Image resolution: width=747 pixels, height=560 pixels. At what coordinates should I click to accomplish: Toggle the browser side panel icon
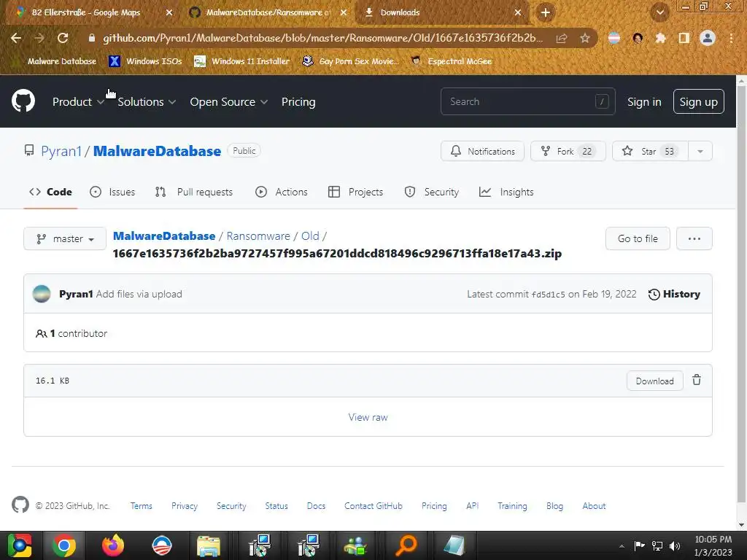[684, 38]
